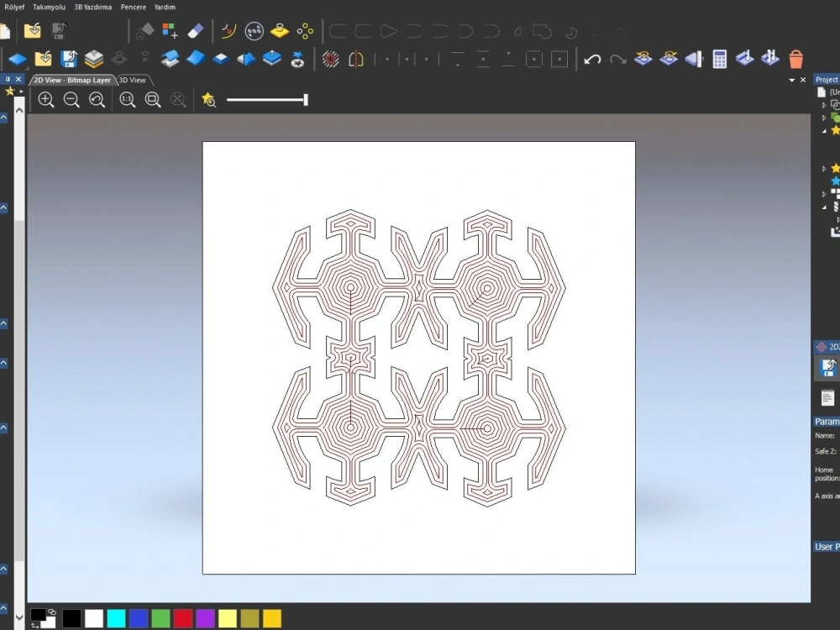Select the eraser tool
This screenshot has height=630, width=840.
click(x=196, y=31)
